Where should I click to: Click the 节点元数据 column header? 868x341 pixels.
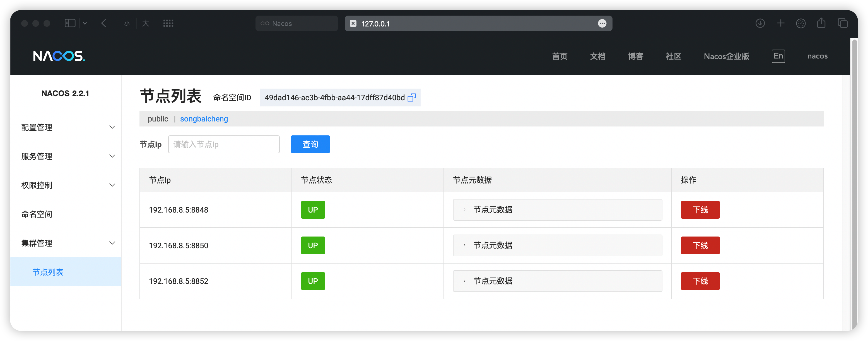pos(557,180)
